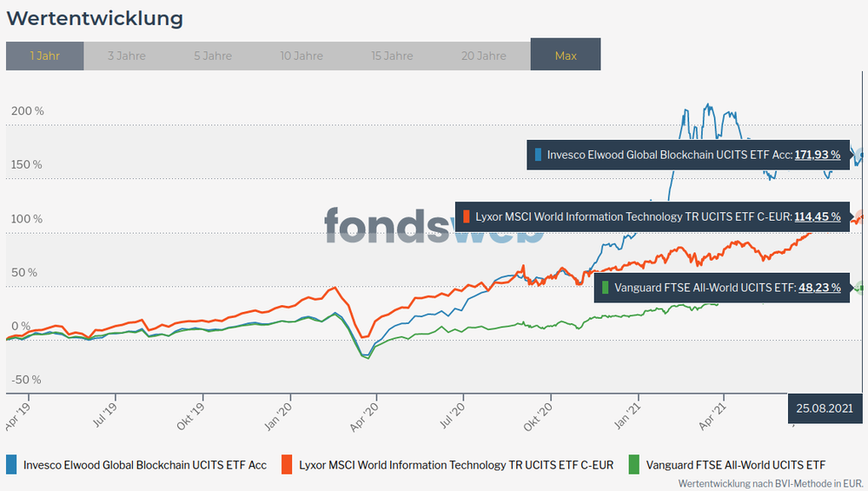The width and height of the screenshot is (868, 491).
Task: Select the 1 Jahr time range tab
Action: tap(44, 56)
